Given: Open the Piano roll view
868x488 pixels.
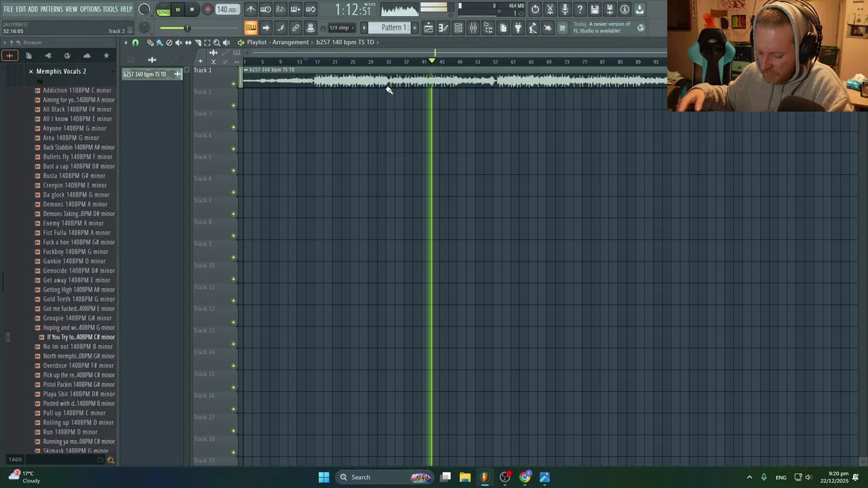Looking at the screenshot, I should pos(443,28).
